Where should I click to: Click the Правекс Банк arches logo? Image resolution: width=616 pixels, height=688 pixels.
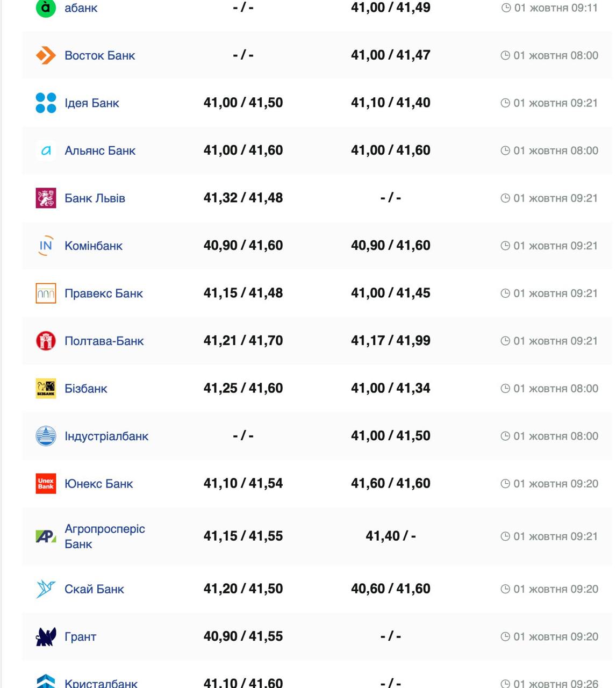[x=46, y=293]
